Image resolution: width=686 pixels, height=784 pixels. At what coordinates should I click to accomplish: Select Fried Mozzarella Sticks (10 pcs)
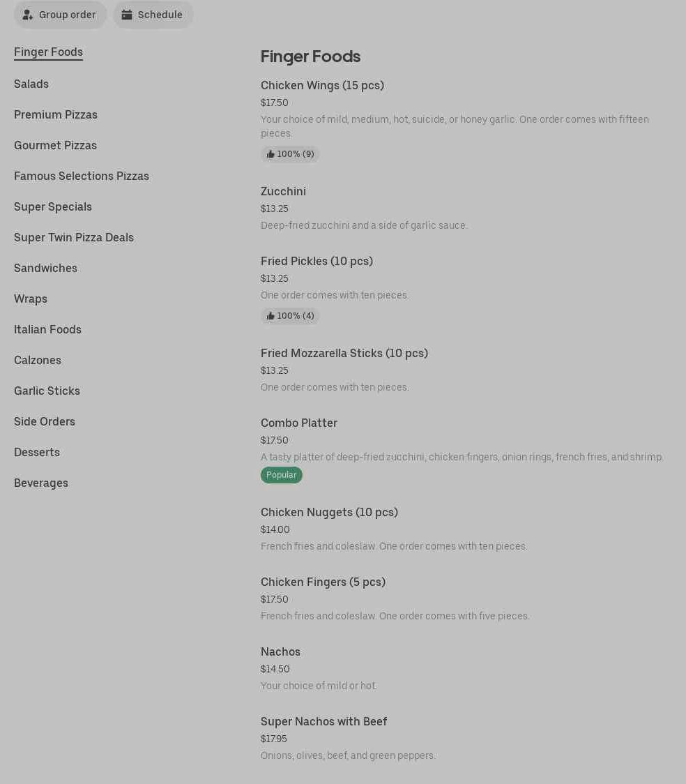click(344, 353)
